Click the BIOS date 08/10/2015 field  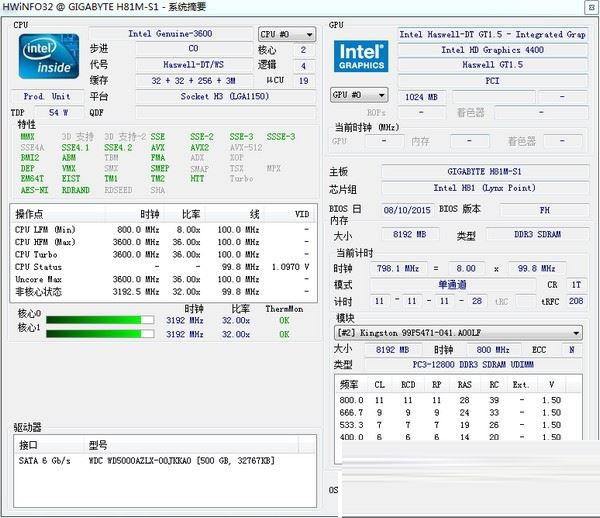tap(408, 210)
